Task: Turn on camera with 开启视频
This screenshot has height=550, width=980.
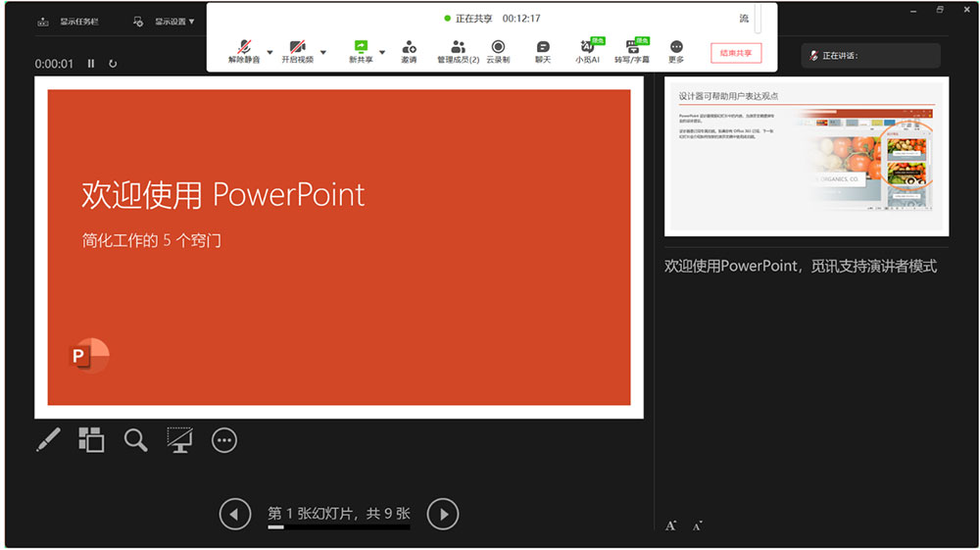Action: point(298,52)
